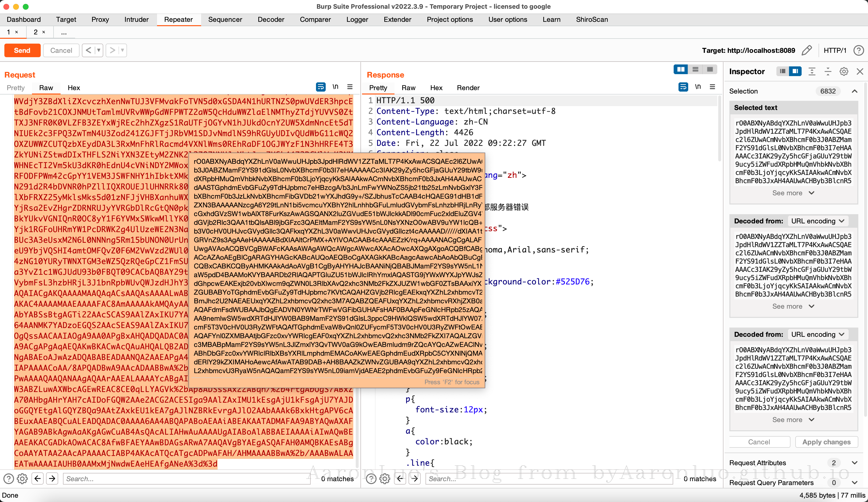Click the response pane vertical scrollbar
This screenshot has width=868, height=502.
pos(719,128)
